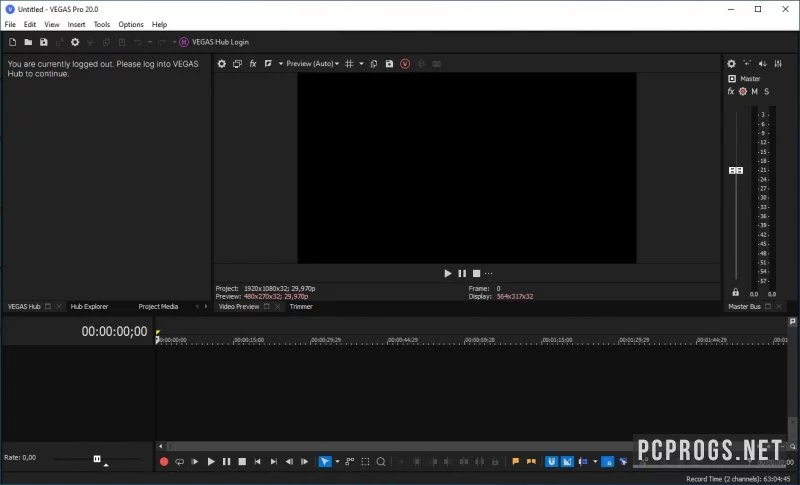Mute the Master bus
The width and height of the screenshot is (800, 485).
click(755, 91)
